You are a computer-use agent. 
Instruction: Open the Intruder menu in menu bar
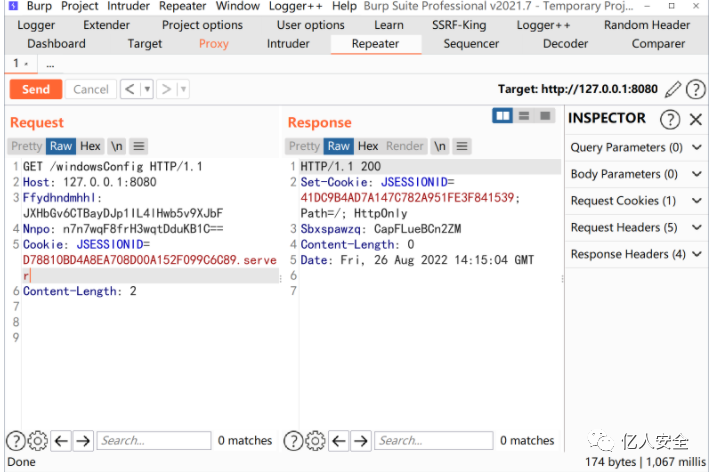(128, 6)
